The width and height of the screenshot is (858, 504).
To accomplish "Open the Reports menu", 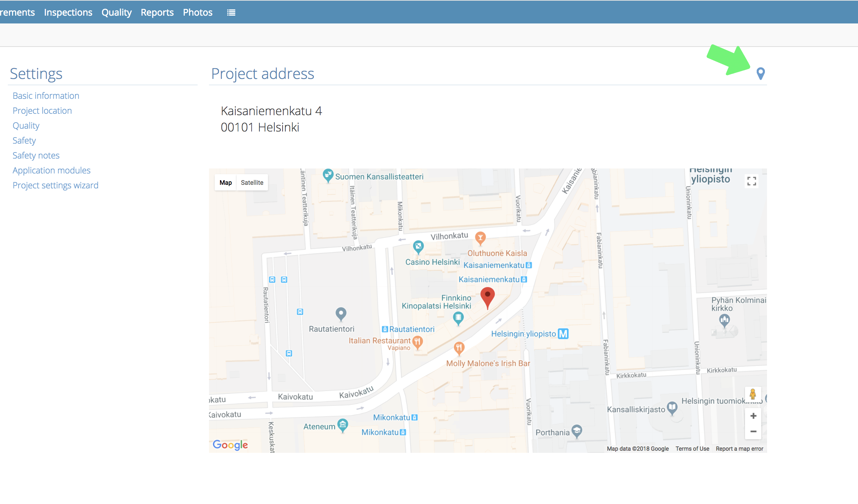I will tap(157, 12).
